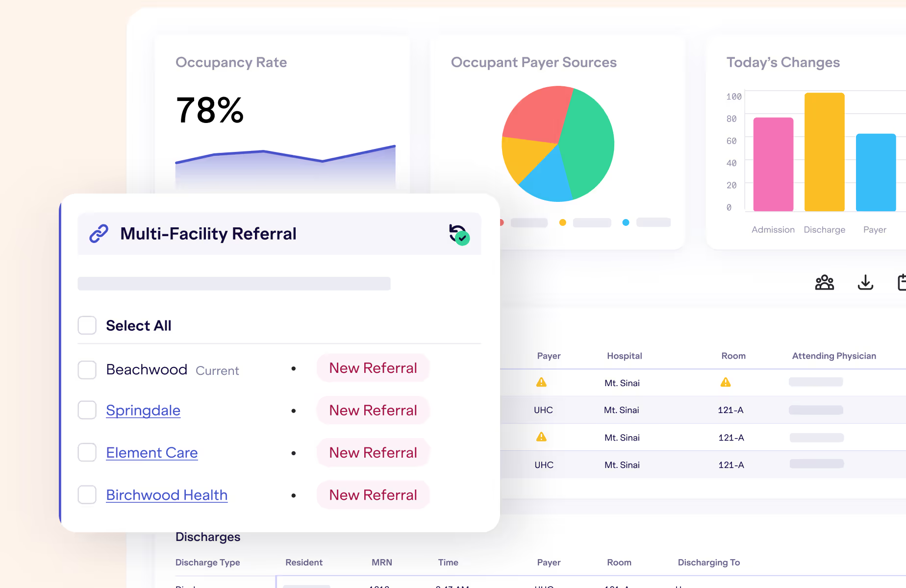Follow the Birchwood Health link
The image size is (906, 588).
tap(167, 495)
